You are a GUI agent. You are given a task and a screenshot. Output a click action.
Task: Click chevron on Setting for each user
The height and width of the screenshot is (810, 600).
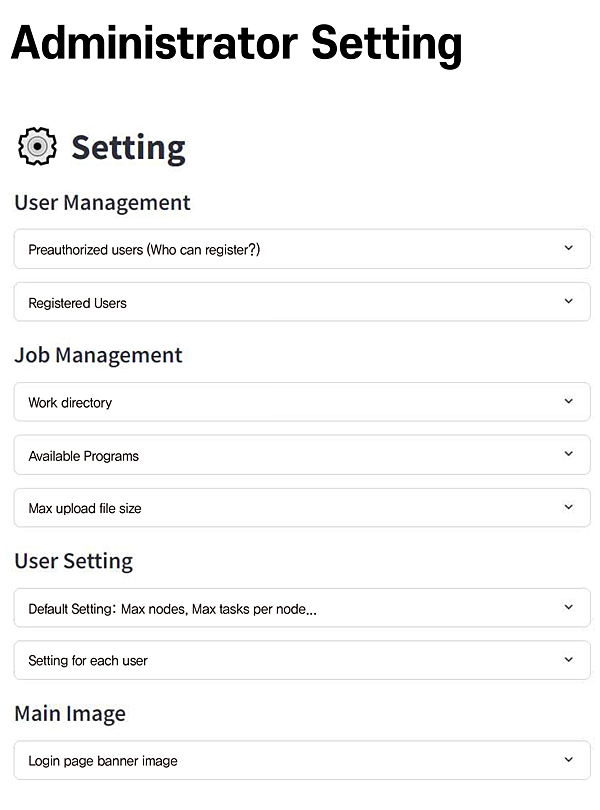pos(568,659)
